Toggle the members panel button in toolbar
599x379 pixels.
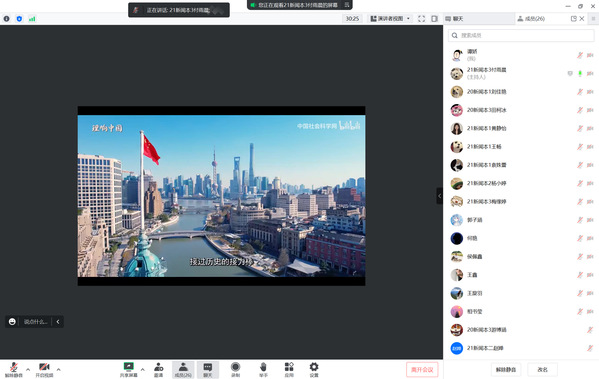click(x=183, y=369)
